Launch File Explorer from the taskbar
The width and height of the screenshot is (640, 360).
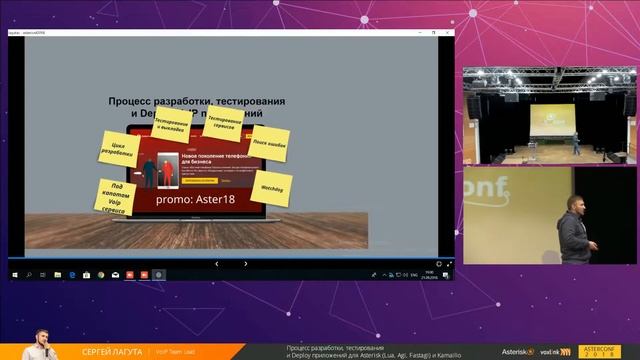58,275
